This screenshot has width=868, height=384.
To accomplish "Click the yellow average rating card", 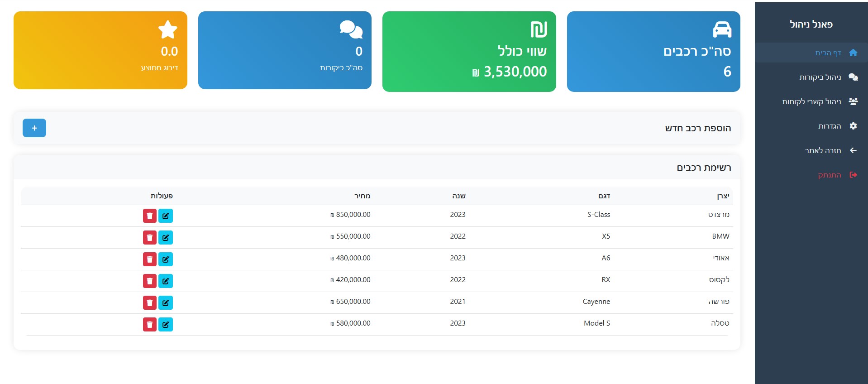I will (x=100, y=50).
